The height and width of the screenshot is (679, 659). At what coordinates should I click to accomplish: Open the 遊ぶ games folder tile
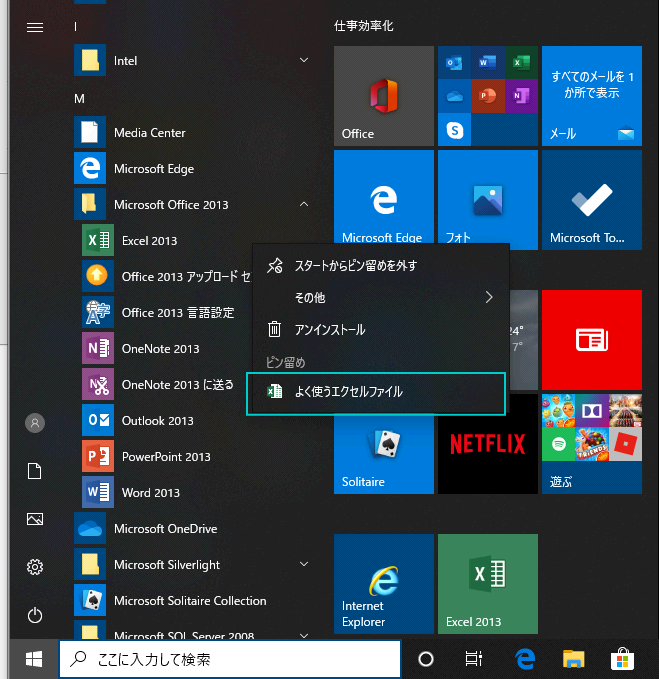point(591,444)
